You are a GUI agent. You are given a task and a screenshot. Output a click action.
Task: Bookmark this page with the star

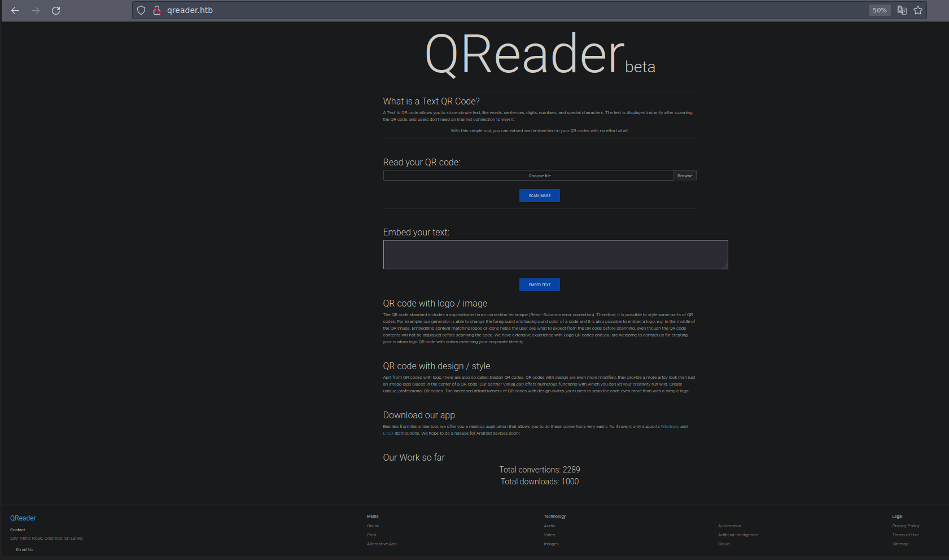click(918, 10)
